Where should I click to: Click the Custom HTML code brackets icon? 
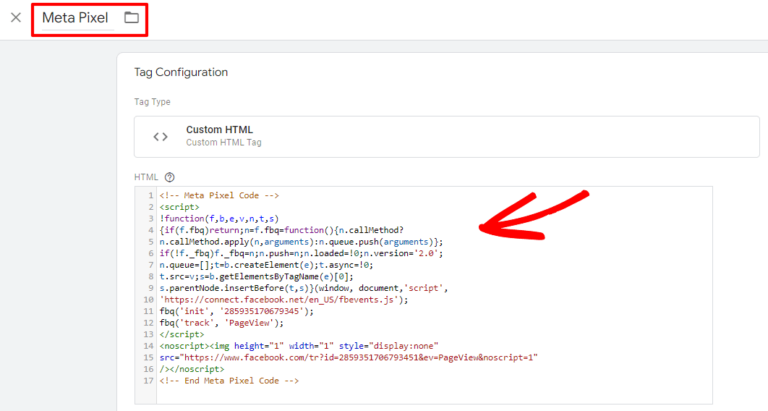pos(161,137)
